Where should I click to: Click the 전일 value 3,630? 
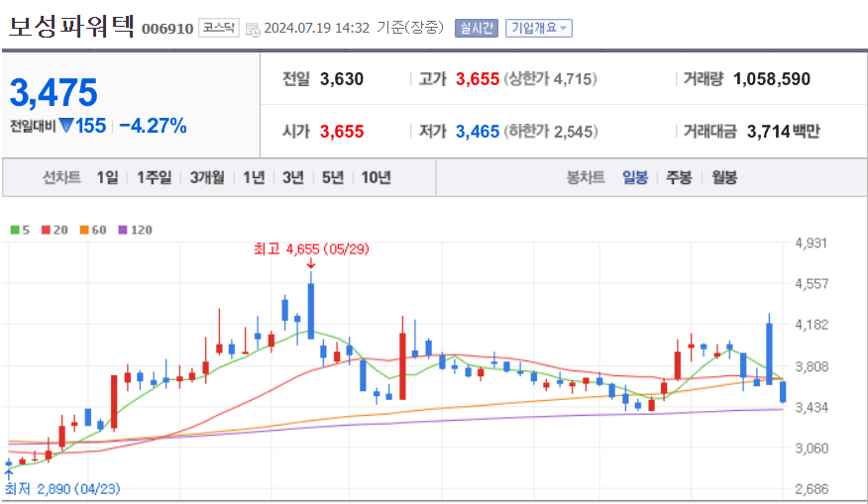tap(342, 79)
